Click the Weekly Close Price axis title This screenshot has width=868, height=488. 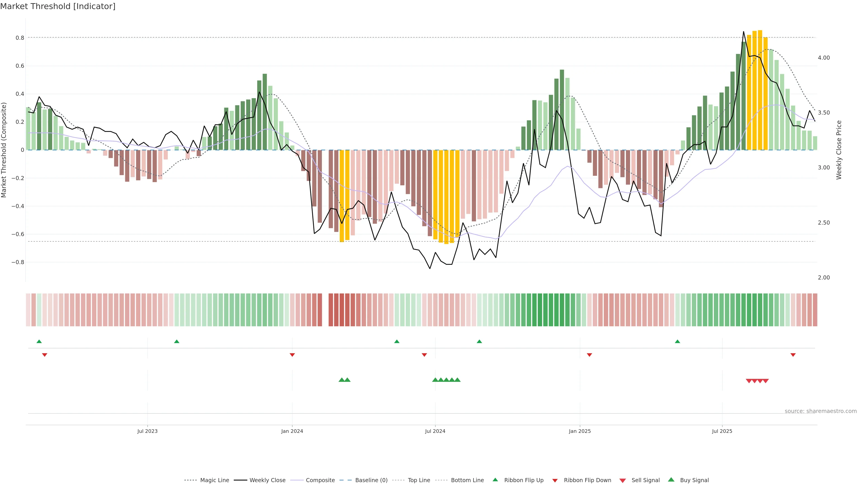(x=839, y=150)
